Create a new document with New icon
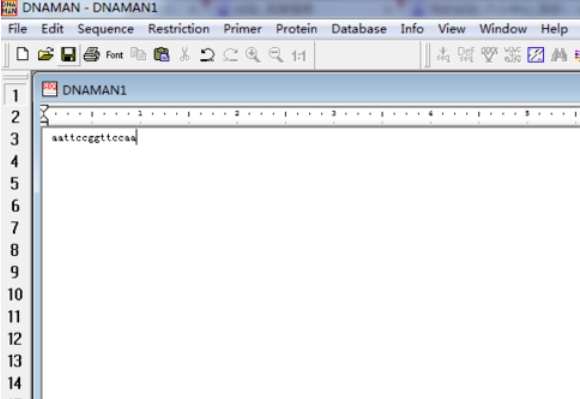 click(23, 55)
